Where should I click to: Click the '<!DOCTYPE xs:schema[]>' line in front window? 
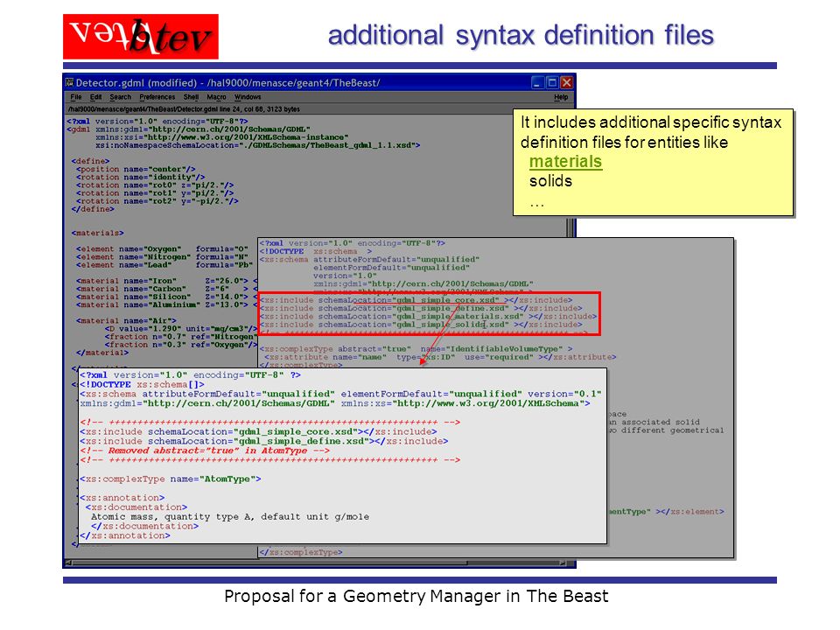[142, 385]
